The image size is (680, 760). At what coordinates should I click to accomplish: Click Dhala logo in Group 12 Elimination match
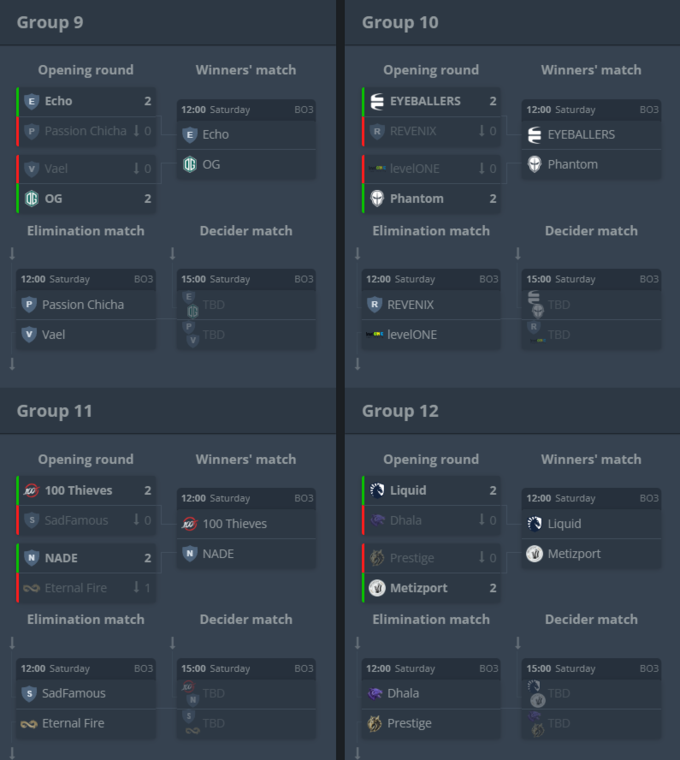coord(374,694)
